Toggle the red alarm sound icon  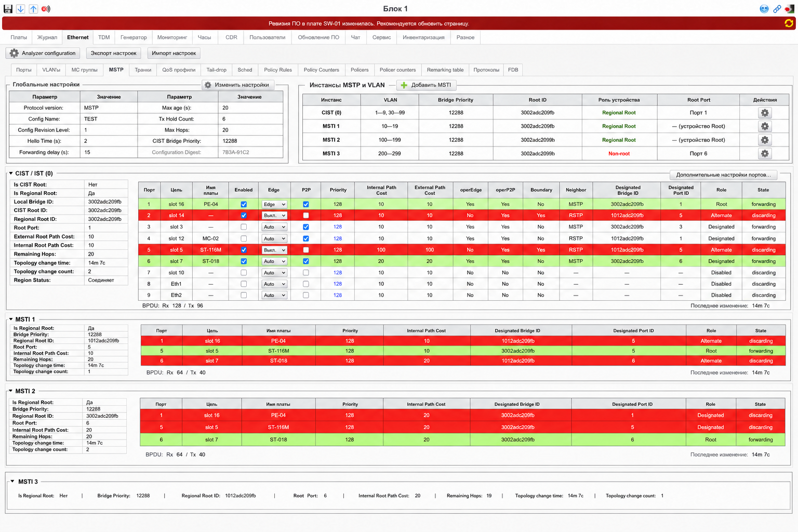click(46, 9)
